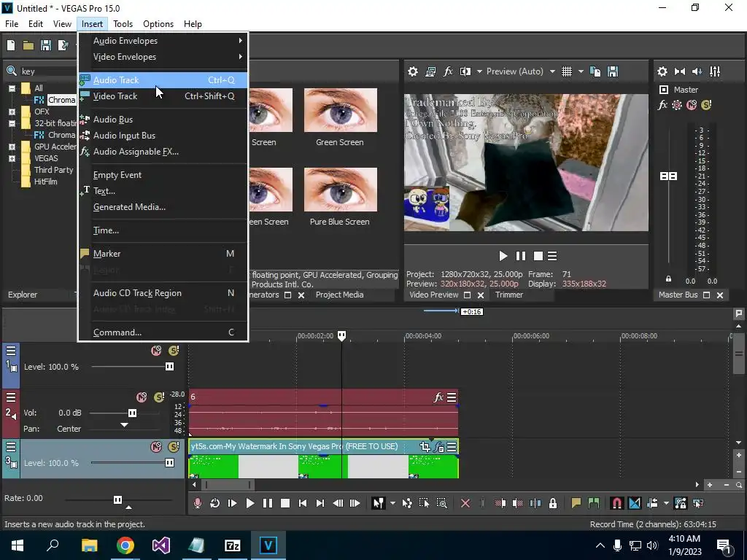This screenshot has height=560, width=747.
Task: Click the Lock event padlock icon
Action: coord(553,503)
